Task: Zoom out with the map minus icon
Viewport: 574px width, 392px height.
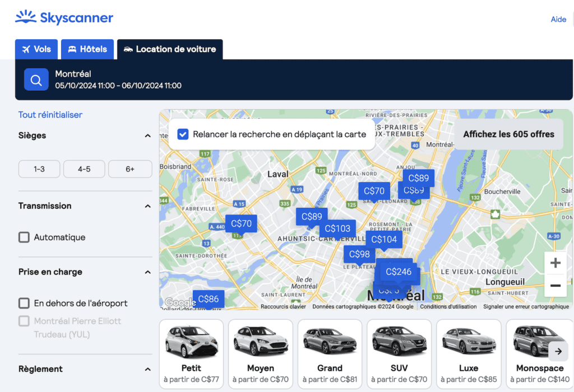Action: point(555,286)
